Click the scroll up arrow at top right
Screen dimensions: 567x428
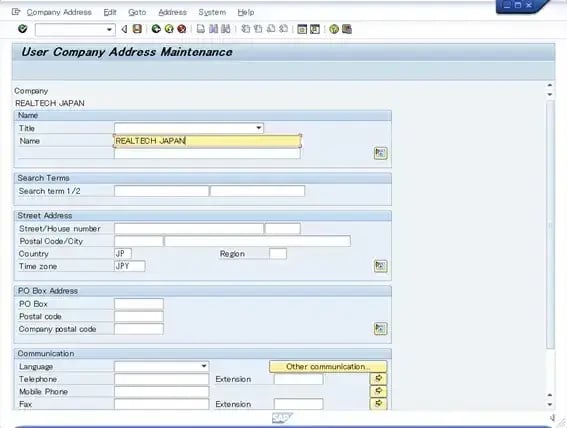[x=550, y=85]
